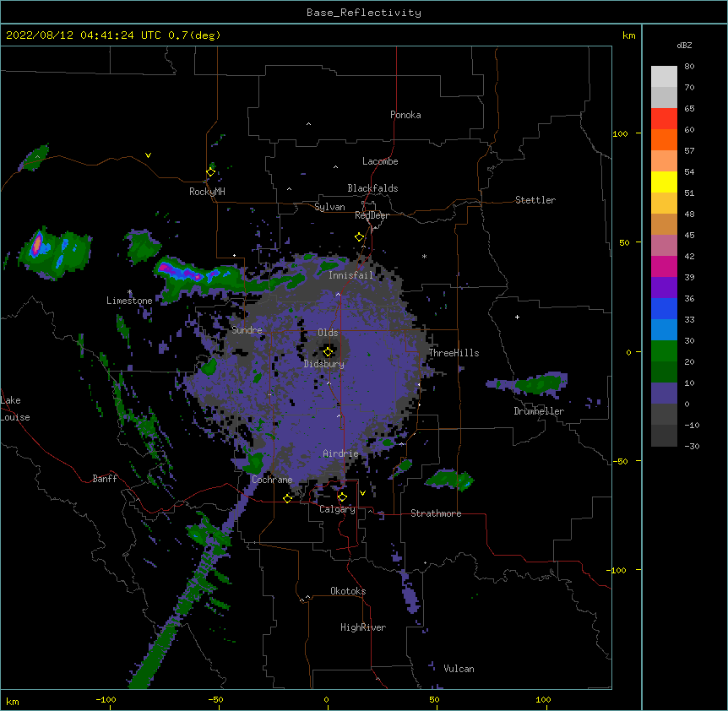This screenshot has width=728, height=711.
Task: Pick the orange 57-60 dBZ legend swatch
Action: coord(664,139)
